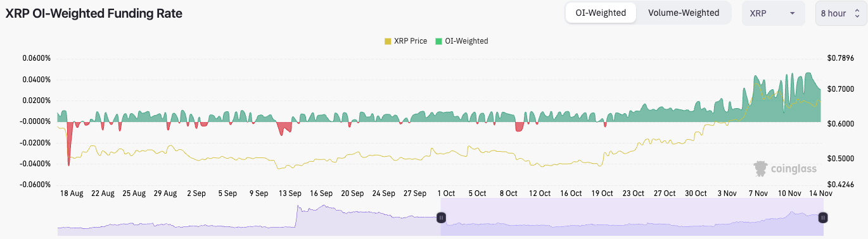Toggle the OI-Weighted legend series
The height and width of the screenshot is (239, 868).
pos(461,41)
